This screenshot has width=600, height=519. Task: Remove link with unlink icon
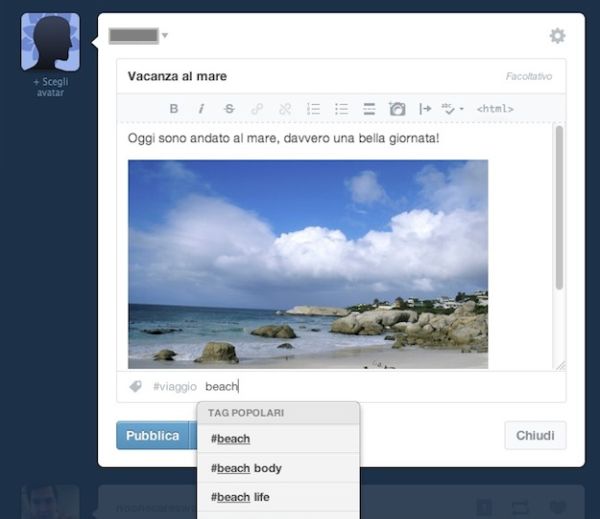pyautogui.click(x=285, y=109)
